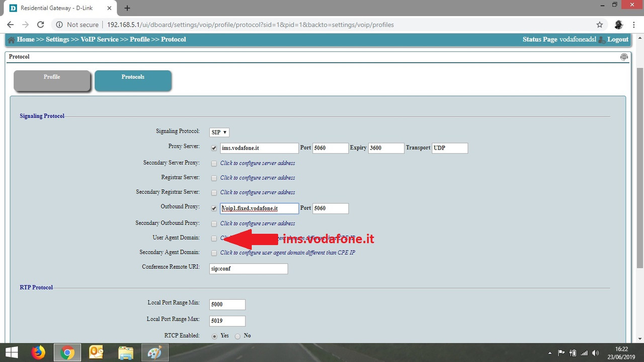Open a new browser tab
644x362 pixels.
127,8
